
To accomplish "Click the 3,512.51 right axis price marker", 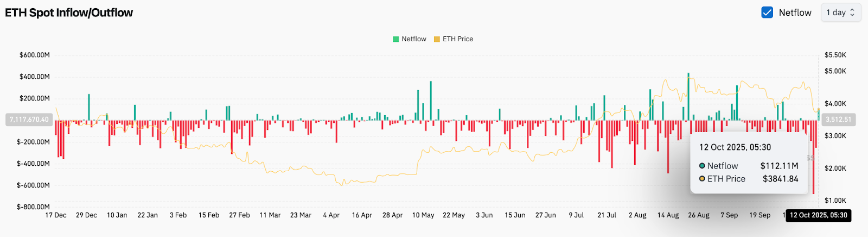I will click(x=838, y=120).
